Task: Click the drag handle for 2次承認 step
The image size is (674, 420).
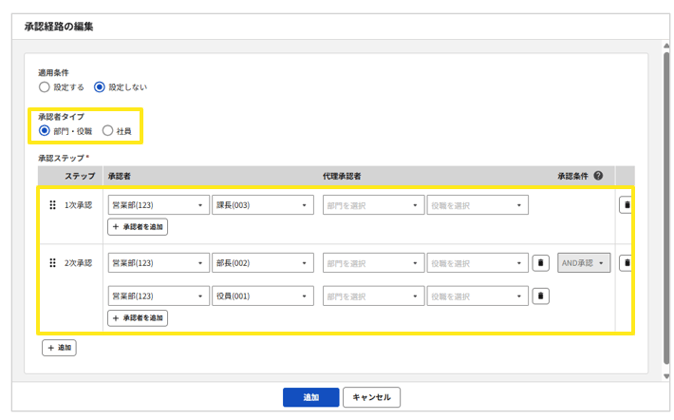Action: 54,263
